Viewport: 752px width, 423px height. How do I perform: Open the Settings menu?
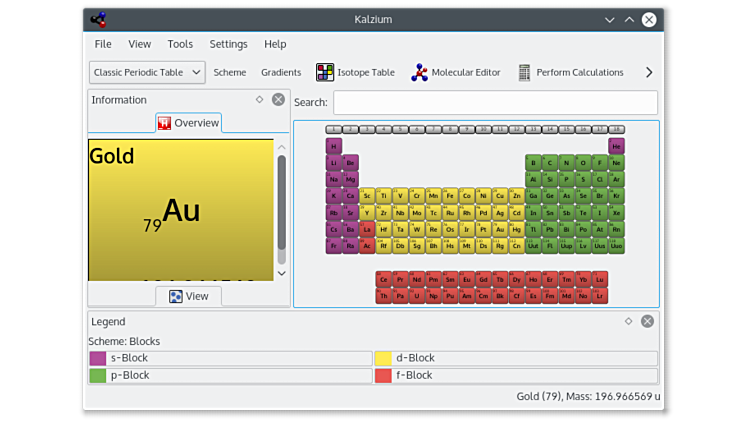click(228, 44)
